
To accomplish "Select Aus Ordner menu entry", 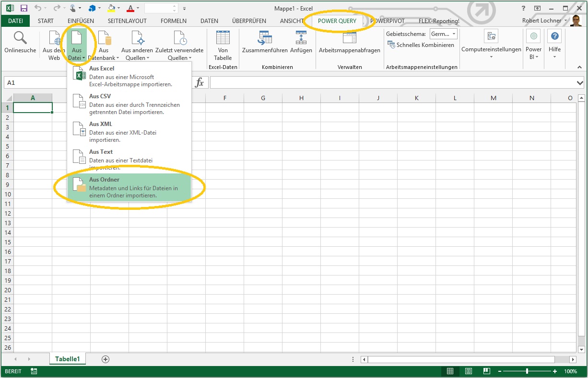I will click(x=129, y=187).
